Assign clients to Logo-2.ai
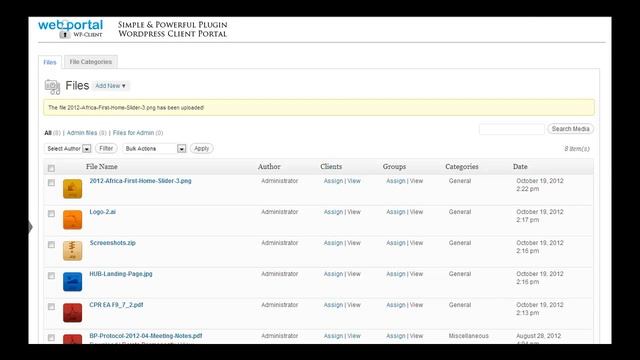 point(333,212)
